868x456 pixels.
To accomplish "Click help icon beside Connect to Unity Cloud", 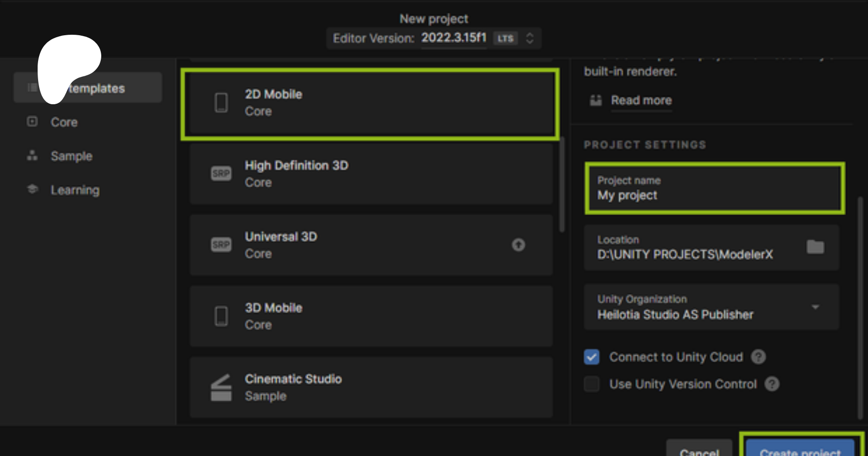I will point(758,357).
